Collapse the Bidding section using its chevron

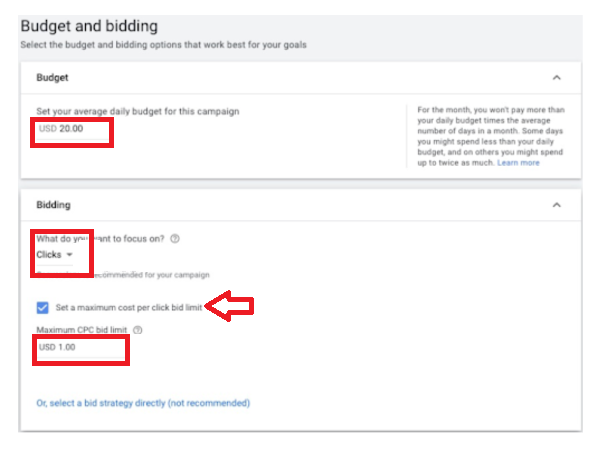557,205
